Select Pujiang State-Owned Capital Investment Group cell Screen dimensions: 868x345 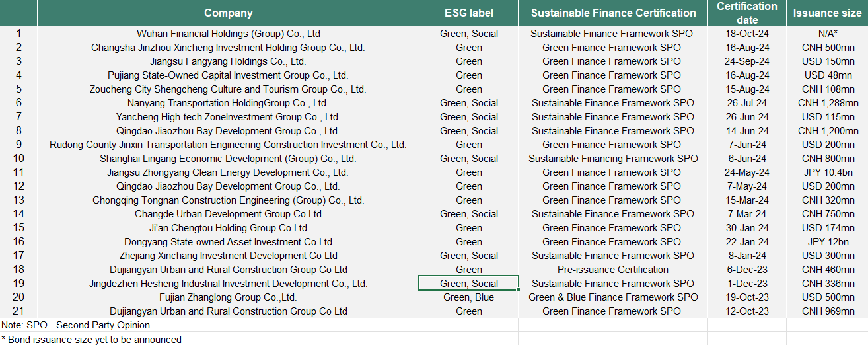click(228, 75)
